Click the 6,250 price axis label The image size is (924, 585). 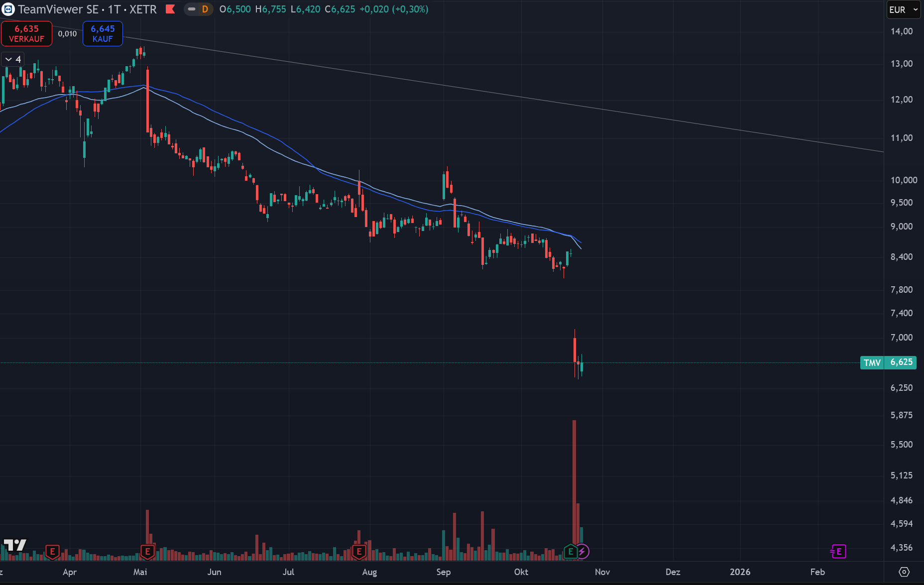click(x=902, y=388)
